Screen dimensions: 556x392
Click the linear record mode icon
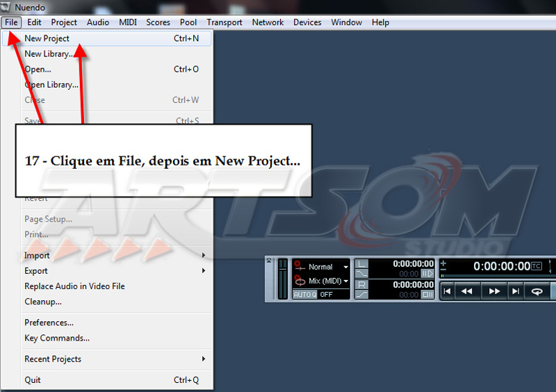pos(299,266)
